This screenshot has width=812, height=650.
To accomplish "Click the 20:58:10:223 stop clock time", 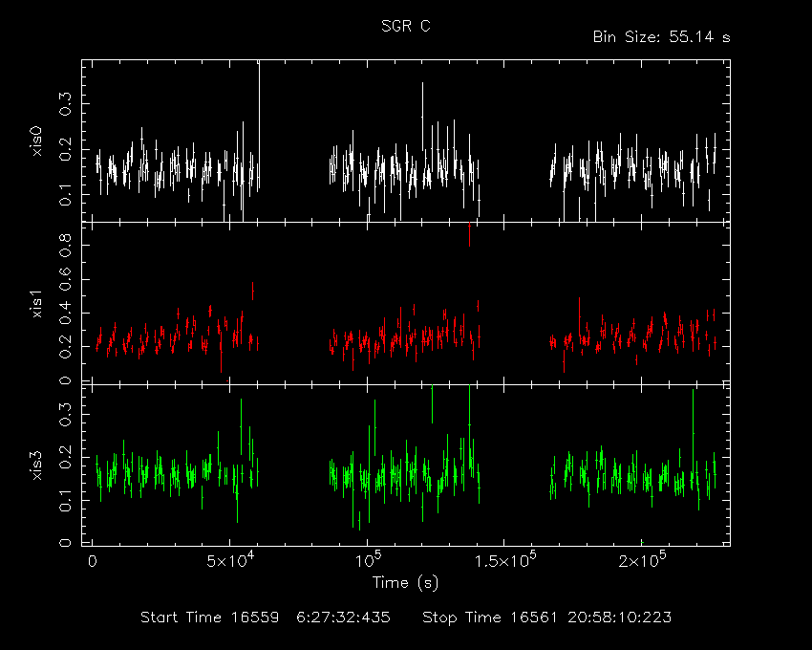I will [x=619, y=617].
